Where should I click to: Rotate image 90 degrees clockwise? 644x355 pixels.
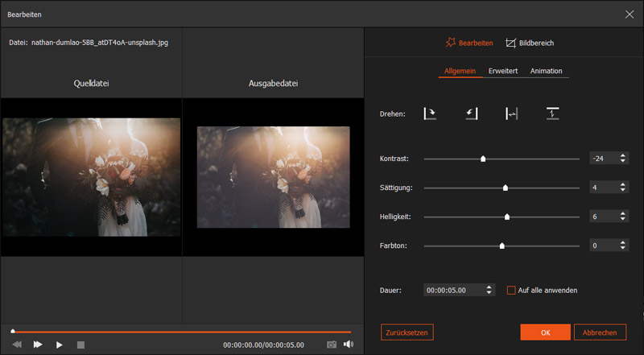pyautogui.click(x=430, y=114)
